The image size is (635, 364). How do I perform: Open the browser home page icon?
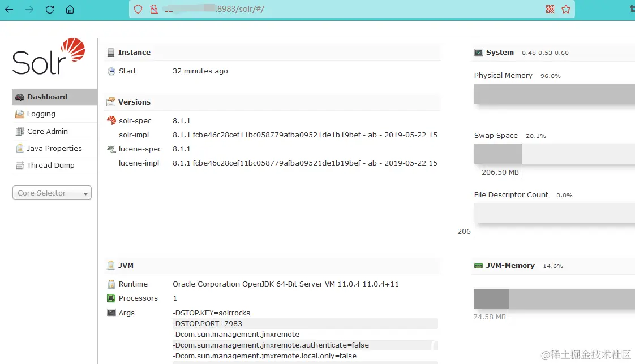pyautogui.click(x=70, y=9)
